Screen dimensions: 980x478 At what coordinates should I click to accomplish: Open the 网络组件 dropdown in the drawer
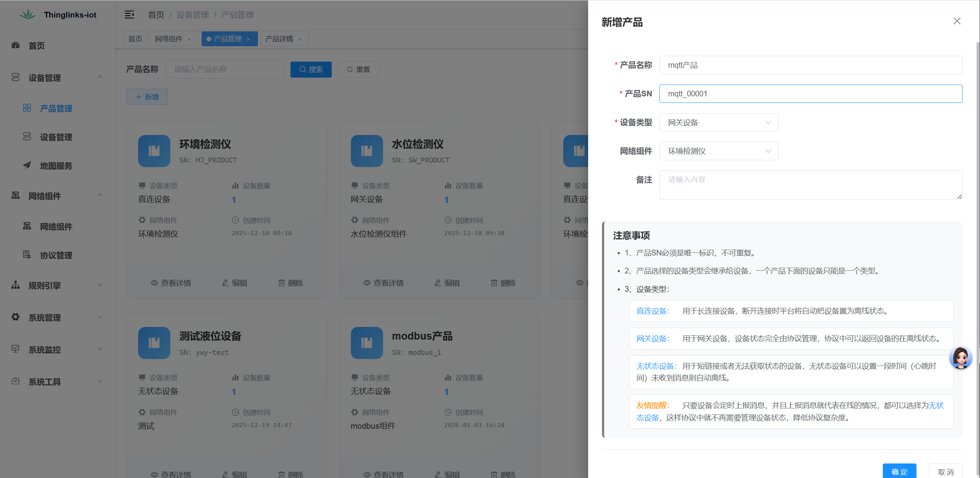click(x=718, y=151)
